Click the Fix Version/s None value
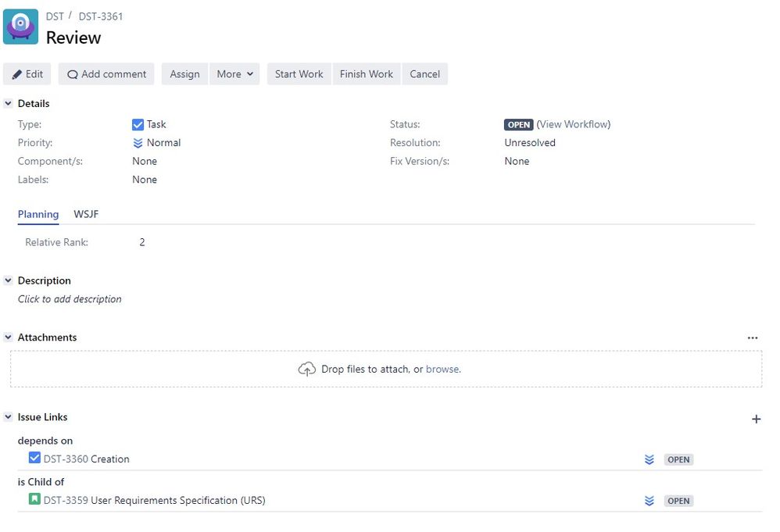 click(x=517, y=161)
